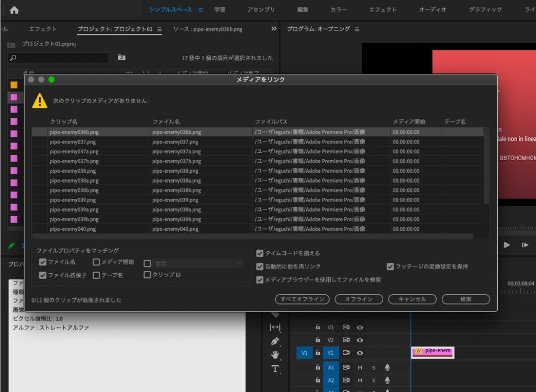Open the シンプルスペース workspace menu
Viewport: 536px width, 392px height.
tap(200, 9)
